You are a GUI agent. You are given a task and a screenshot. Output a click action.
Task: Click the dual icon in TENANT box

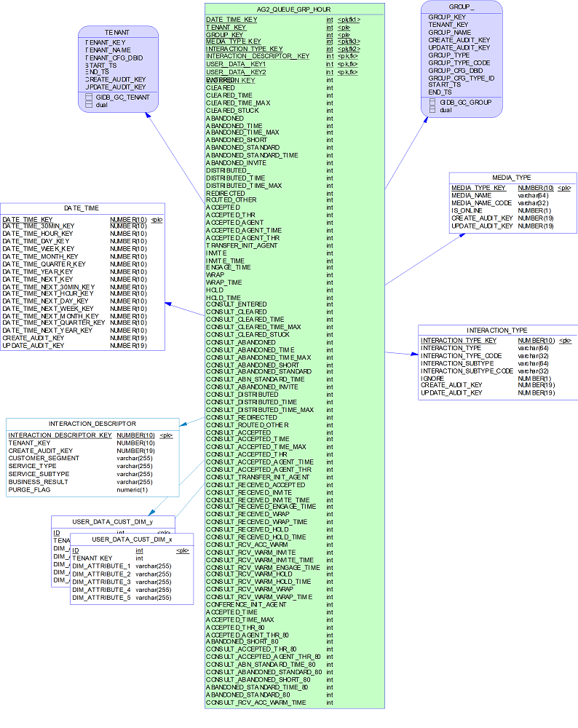89,105
